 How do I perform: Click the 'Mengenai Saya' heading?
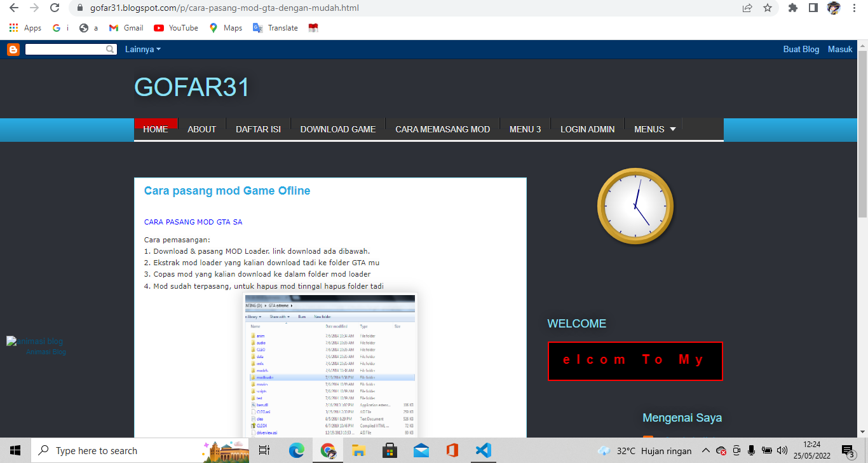click(682, 418)
